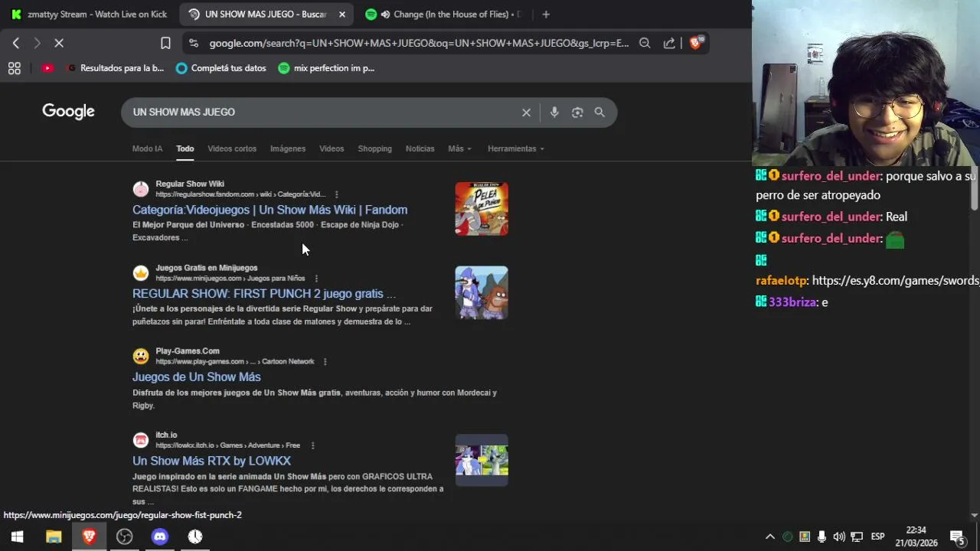Open mix perfection bookmark

coord(326,68)
